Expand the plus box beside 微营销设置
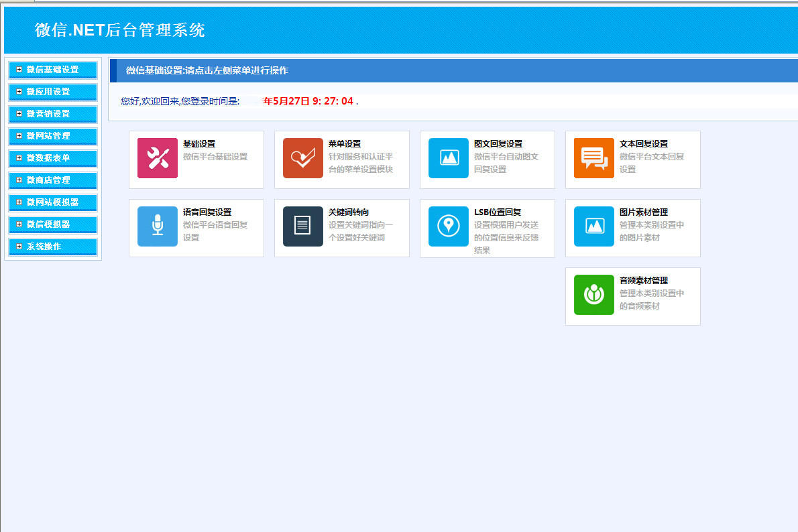Screen dimensions: 798x532 coord(19,113)
